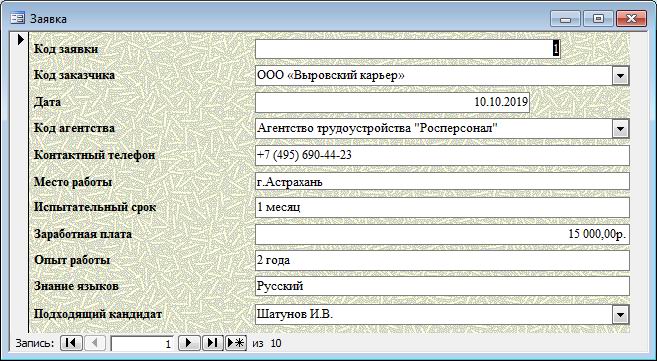Click the Знание языков field
Viewport: 657px width, 361px height.
pyautogui.click(x=442, y=286)
